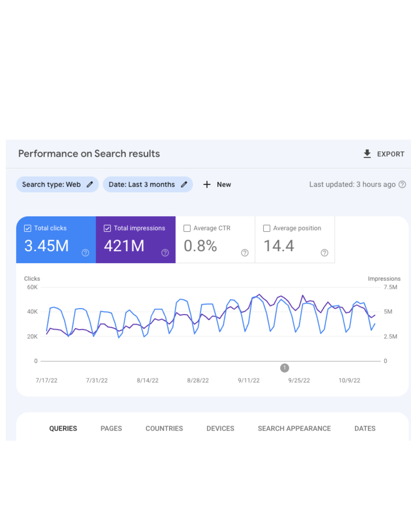Enable the Average CTR checkbox
This screenshot has width=411, height=532.
pos(187,228)
